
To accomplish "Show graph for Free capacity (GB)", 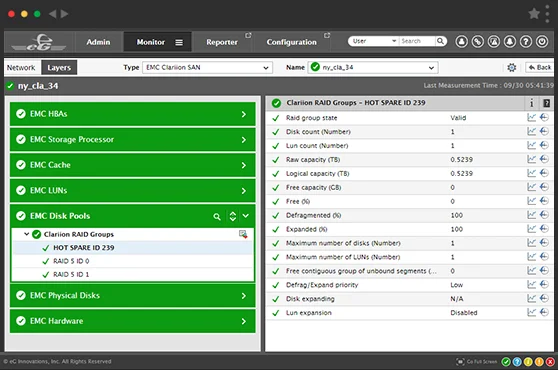I will 531,187.
